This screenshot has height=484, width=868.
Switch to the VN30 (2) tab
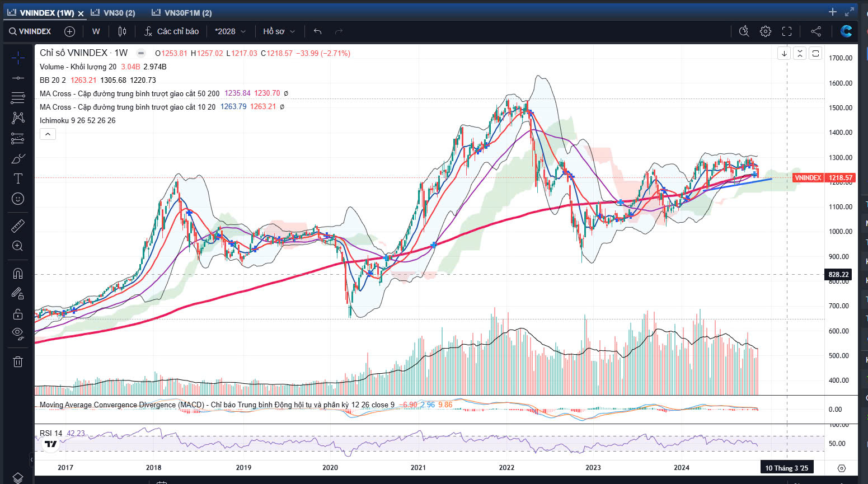click(114, 12)
